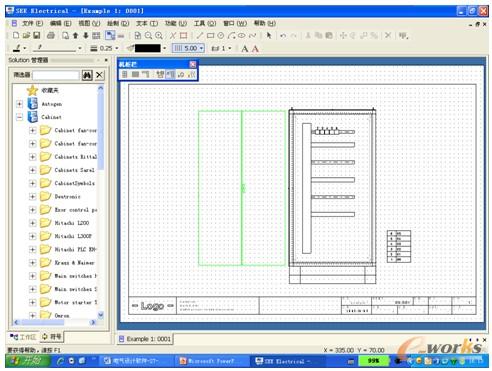This screenshot has height=371, width=492.
Task: Select the draw rectangle tool
Action: point(210,35)
